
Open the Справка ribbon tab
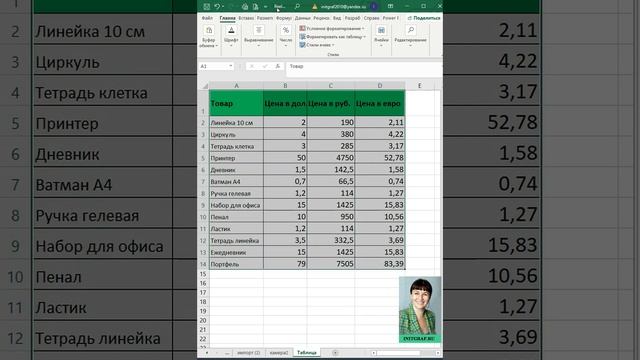tap(371, 18)
